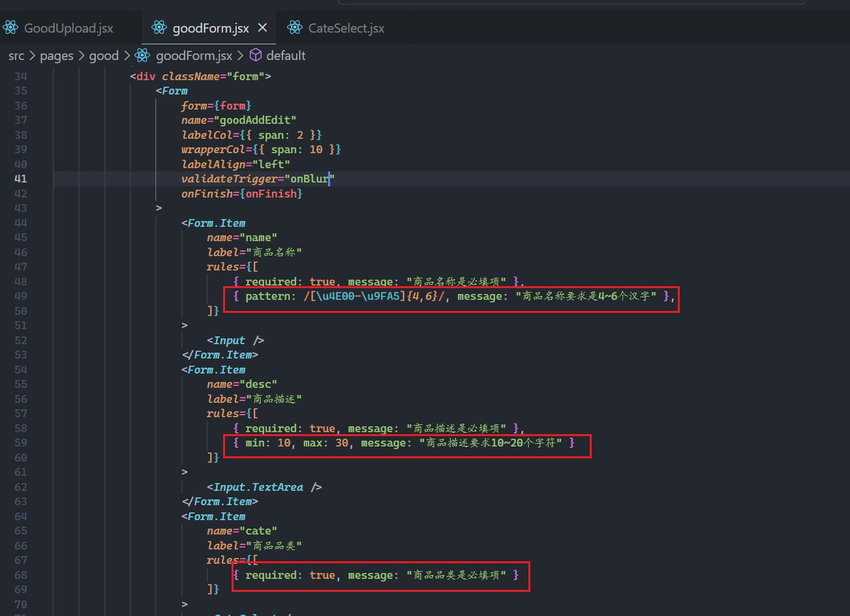Click the name="cate" attribute

[x=242, y=531]
